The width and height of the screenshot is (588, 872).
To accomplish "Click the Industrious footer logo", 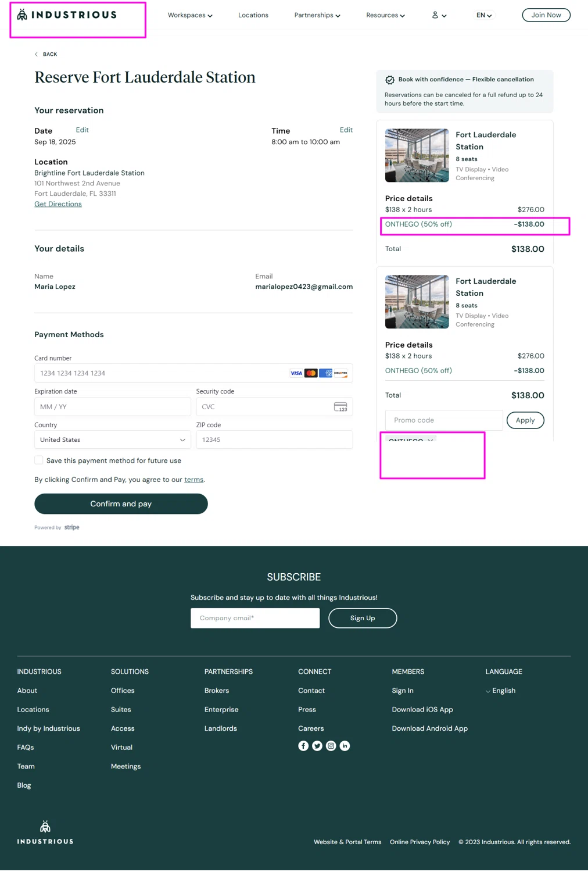I will pos(45,832).
